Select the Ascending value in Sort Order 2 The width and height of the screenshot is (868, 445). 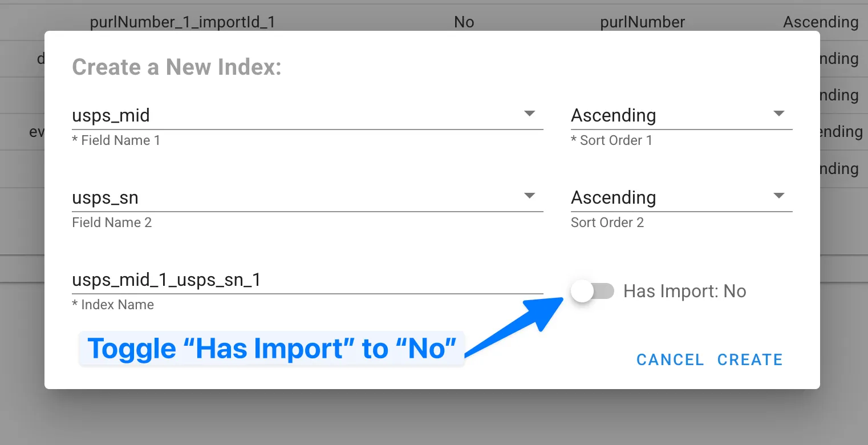tap(613, 197)
